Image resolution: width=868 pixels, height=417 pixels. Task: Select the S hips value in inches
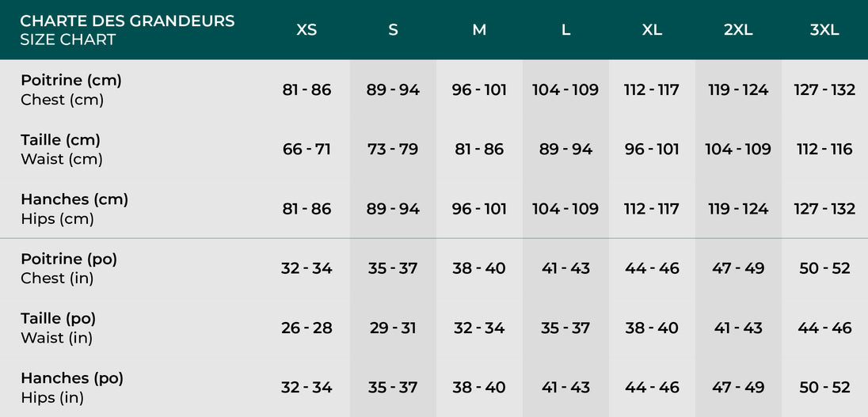(x=393, y=387)
